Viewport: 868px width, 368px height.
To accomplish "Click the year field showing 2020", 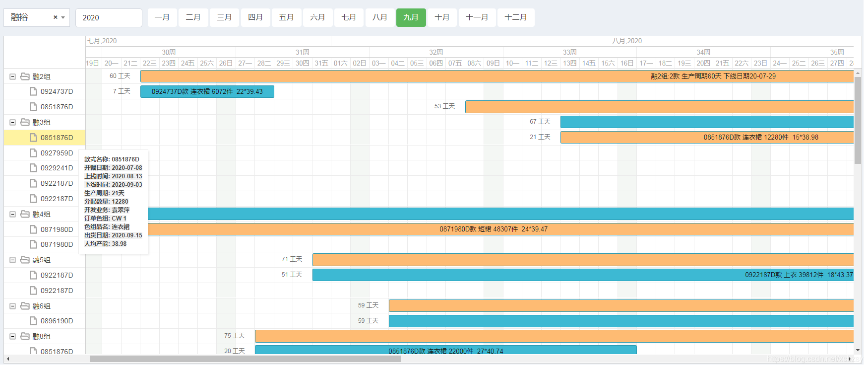I will click(x=109, y=17).
